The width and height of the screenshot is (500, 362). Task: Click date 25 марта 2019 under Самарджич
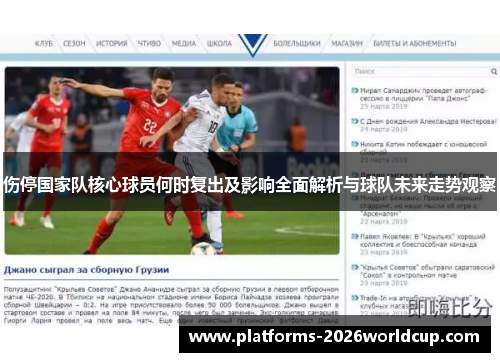tap(384, 106)
